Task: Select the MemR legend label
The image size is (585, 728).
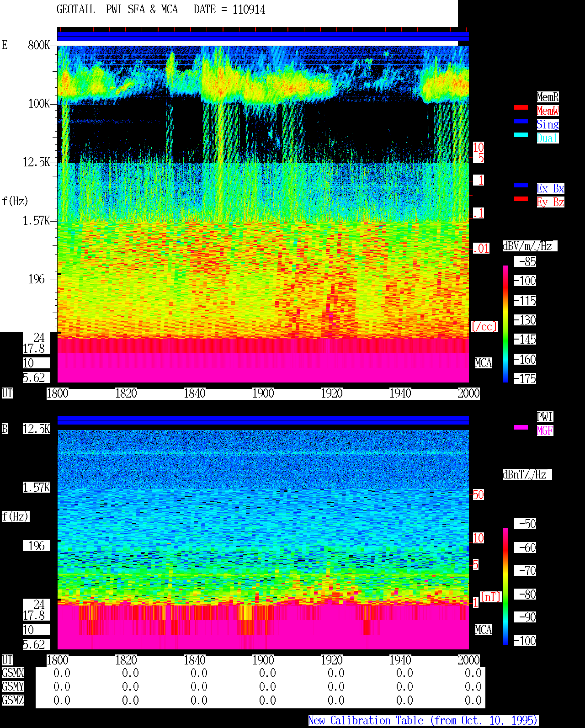Action: (548, 97)
